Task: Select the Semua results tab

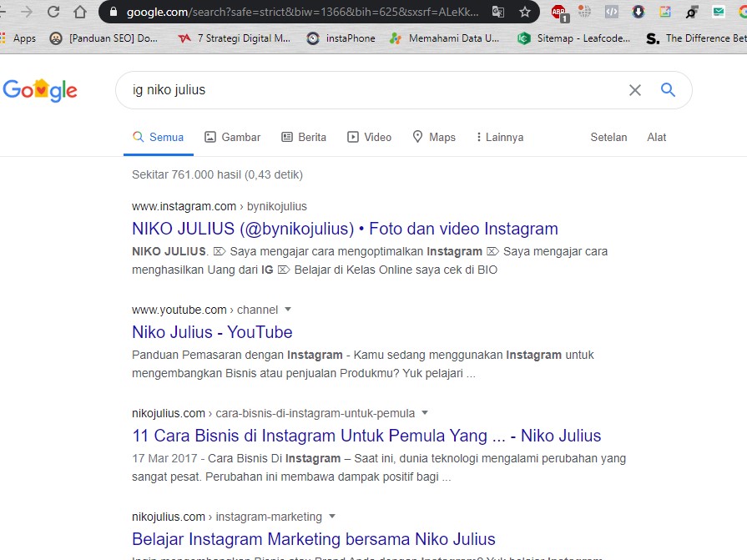Action: [159, 137]
